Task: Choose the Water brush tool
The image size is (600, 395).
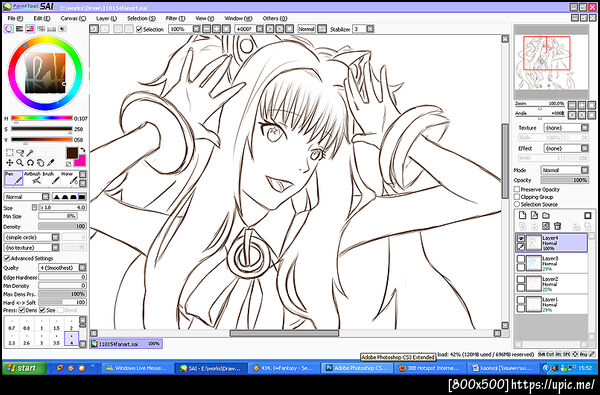Action: 69,178
